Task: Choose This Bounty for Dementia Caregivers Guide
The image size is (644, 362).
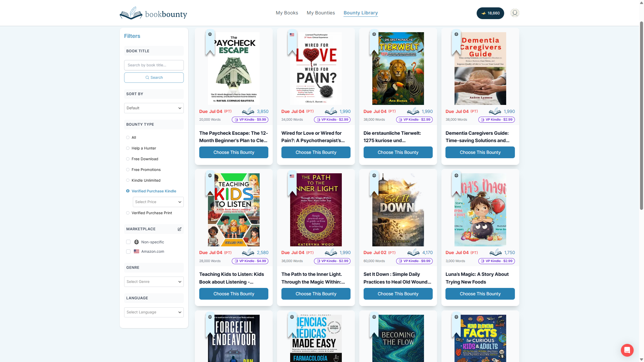Action: click(480, 152)
